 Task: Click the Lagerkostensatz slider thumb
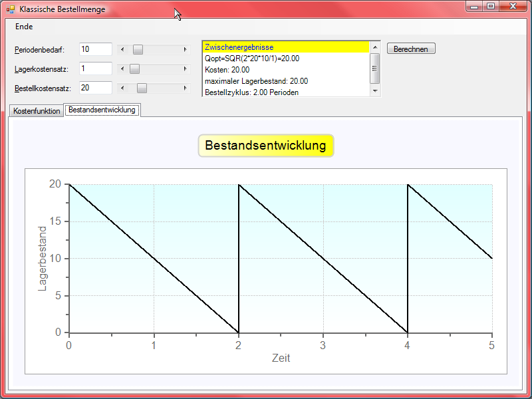coord(134,68)
